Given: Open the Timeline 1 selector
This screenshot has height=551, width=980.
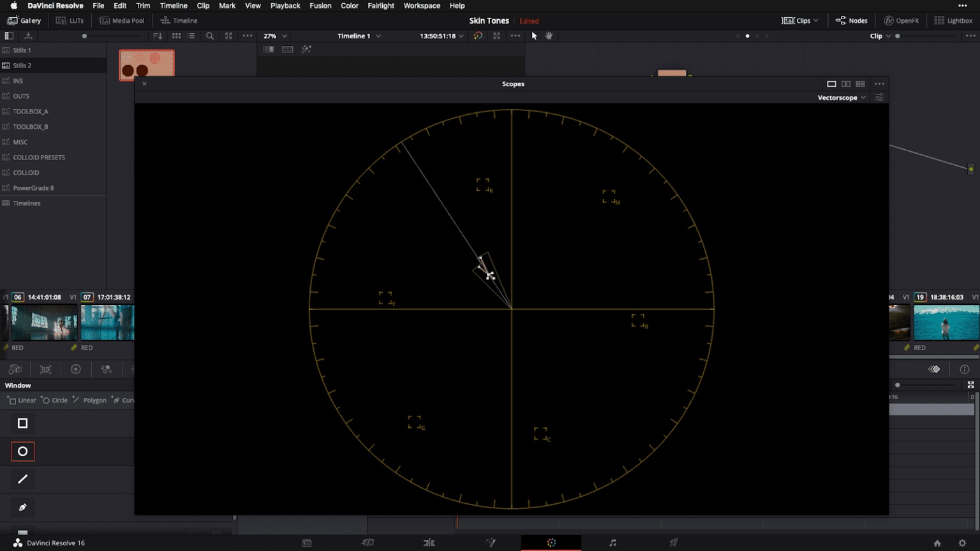Looking at the screenshot, I should point(358,36).
